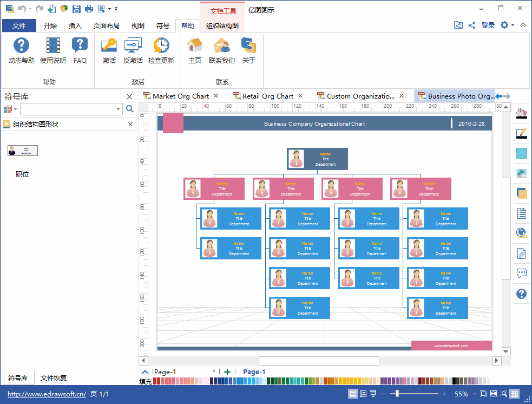The width and height of the screenshot is (532, 404).
Task: Click the 联系我们 contact icon
Action: click(221, 50)
